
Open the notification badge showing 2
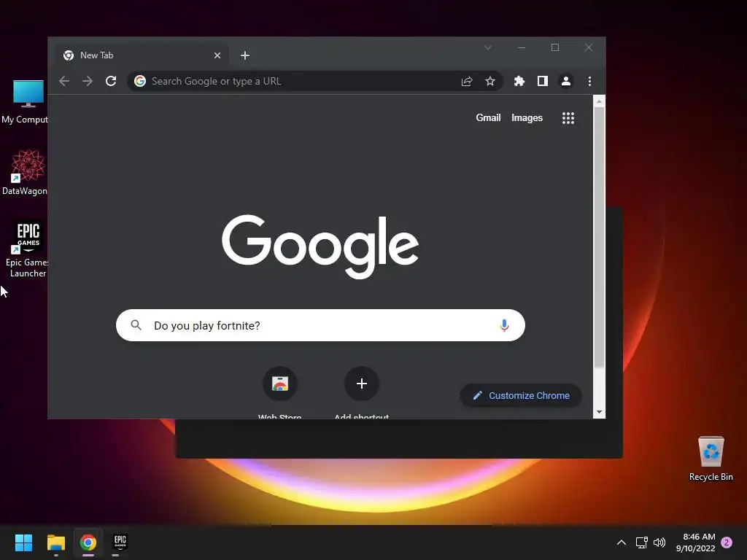727,542
